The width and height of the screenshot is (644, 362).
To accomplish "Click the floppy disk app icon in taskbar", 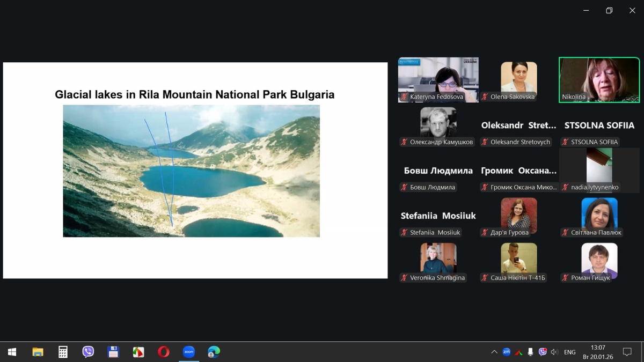I will point(113,352).
